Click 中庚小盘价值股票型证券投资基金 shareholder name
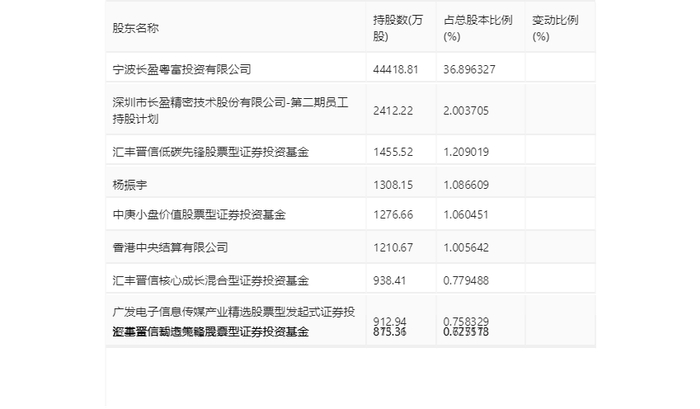The image size is (700, 409). click(199, 215)
